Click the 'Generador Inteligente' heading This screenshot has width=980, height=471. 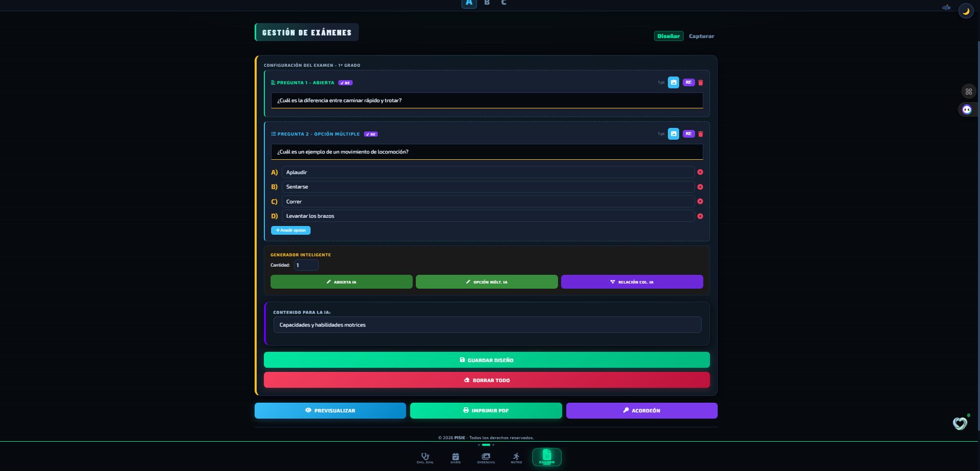point(301,255)
